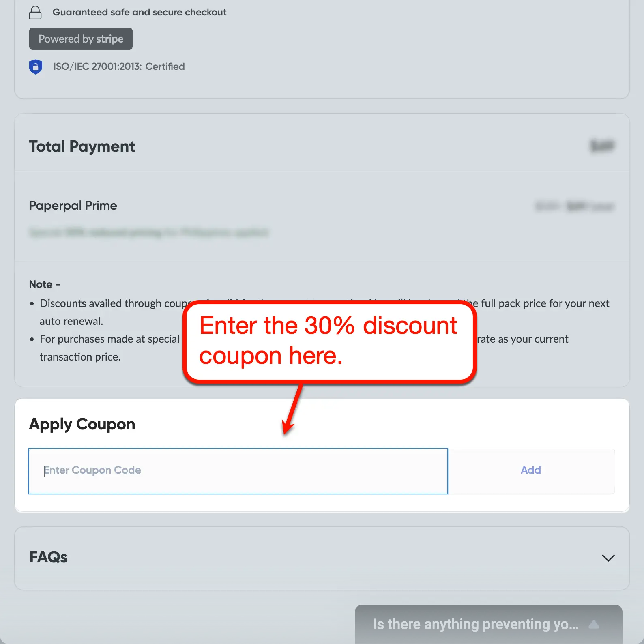Click the Guaranteed safe and secure checkout text
The width and height of the screenshot is (644, 644).
point(140,12)
